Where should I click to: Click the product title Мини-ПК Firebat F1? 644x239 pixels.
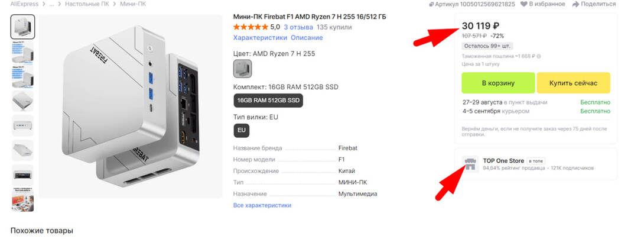310,17
